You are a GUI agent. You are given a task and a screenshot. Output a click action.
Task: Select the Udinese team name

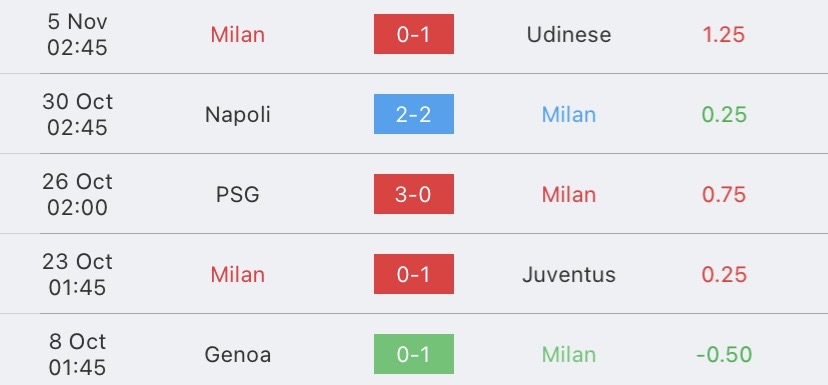pos(569,35)
